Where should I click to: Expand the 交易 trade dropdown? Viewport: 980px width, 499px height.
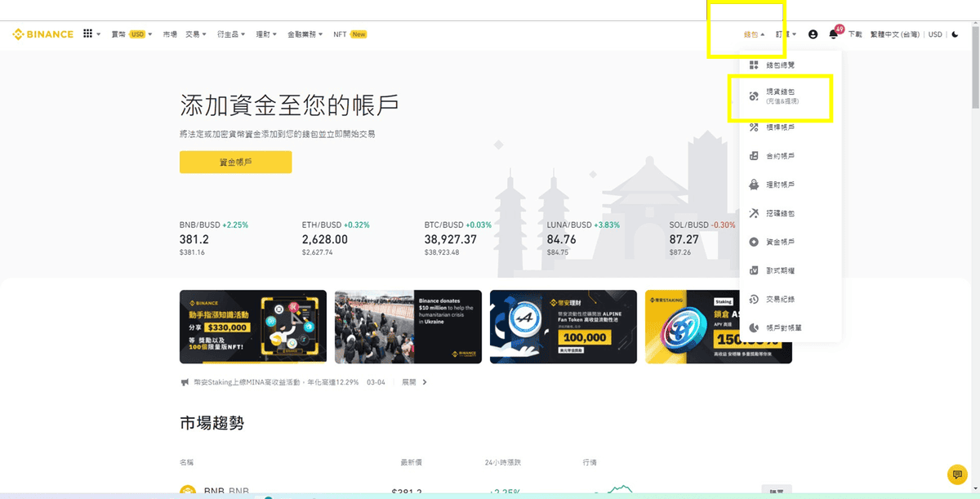click(196, 34)
